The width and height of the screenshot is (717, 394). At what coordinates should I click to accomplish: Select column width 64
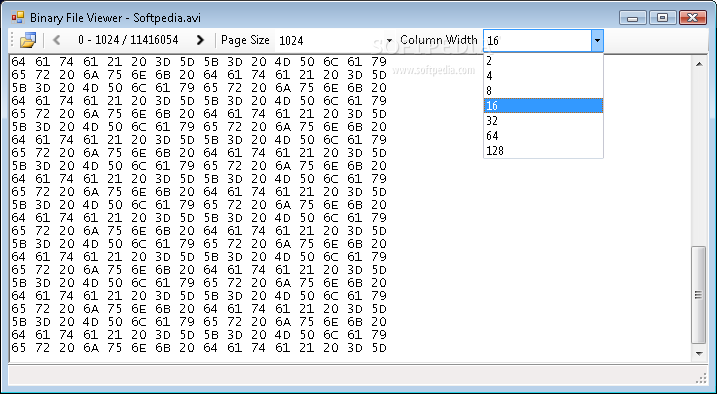543,136
